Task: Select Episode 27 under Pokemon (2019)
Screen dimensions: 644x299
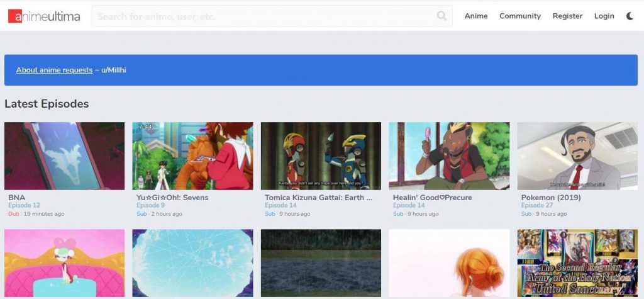Action: click(x=537, y=205)
